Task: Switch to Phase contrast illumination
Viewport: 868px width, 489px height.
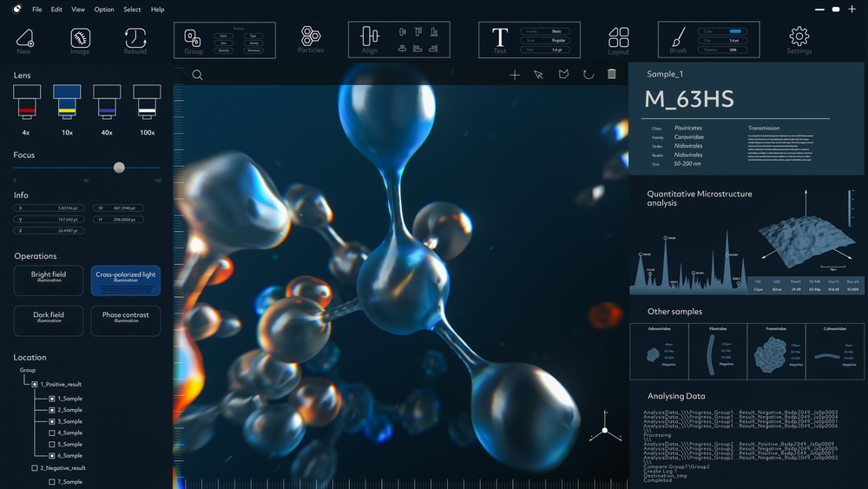Action: pos(126,320)
